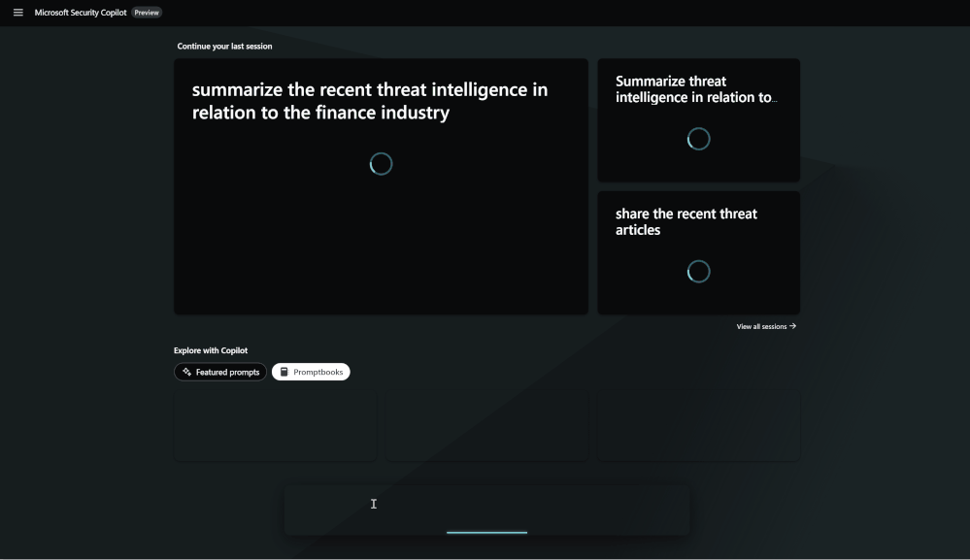Click the 'Continue your last session' heading
Image resolution: width=970 pixels, height=560 pixels.
[x=224, y=47]
